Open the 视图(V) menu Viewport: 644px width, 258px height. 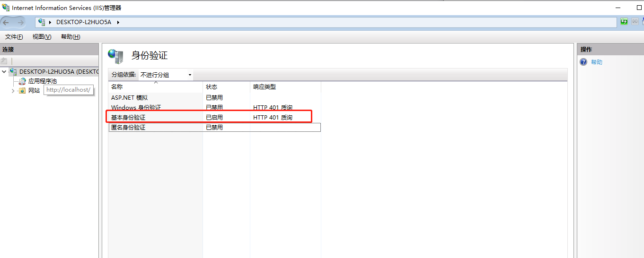42,37
